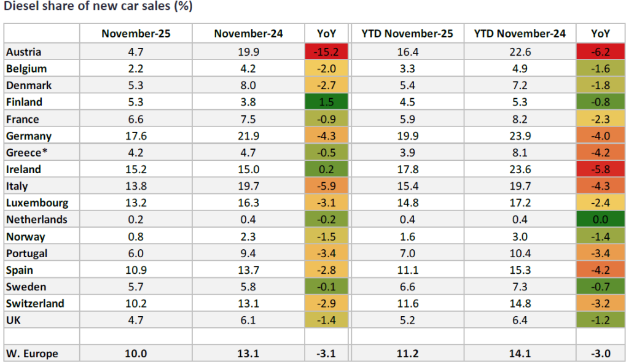Select Spain's November-24 value 13.7
This screenshot has width=629, height=364.
pyautogui.click(x=248, y=270)
